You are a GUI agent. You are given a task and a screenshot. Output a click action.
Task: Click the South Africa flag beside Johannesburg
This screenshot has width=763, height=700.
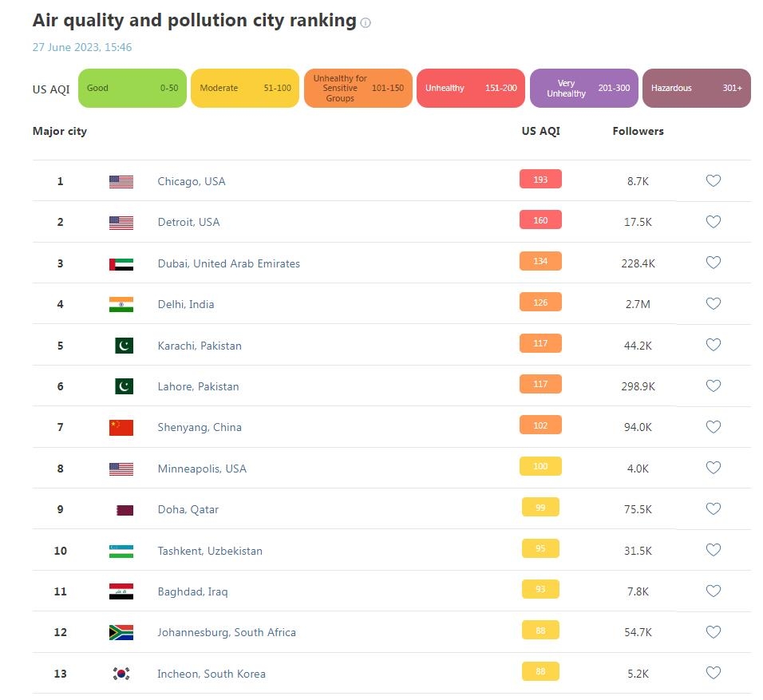(x=121, y=632)
